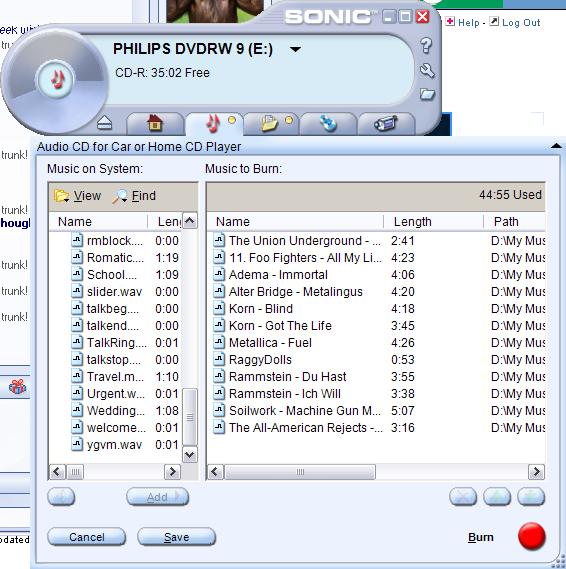Select The Union Underground track

376,241
